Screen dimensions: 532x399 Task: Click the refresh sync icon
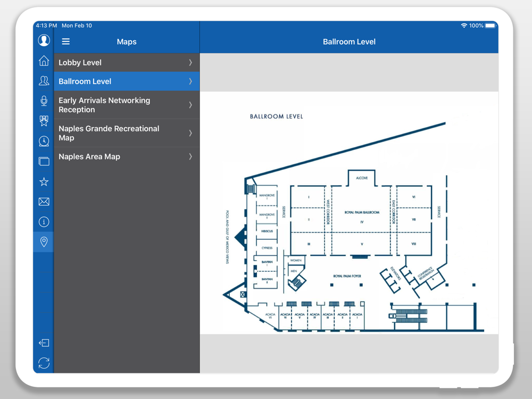(x=44, y=363)
